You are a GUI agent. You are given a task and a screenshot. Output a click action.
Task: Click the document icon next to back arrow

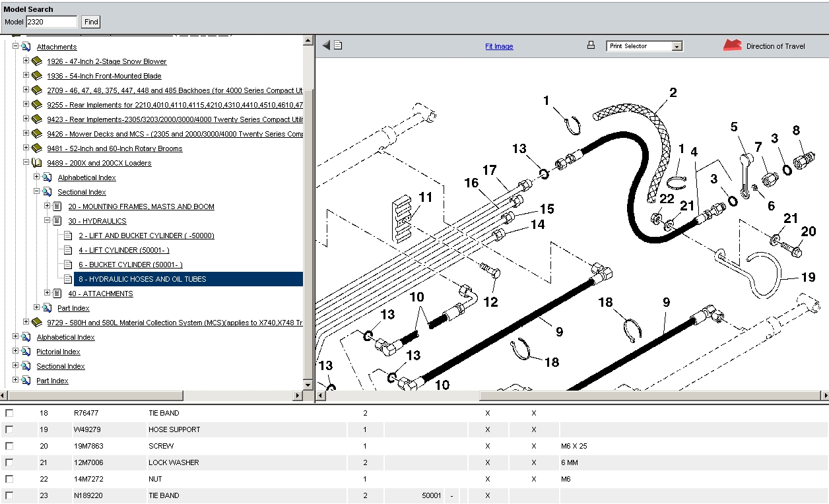click(x=338, y=45)
